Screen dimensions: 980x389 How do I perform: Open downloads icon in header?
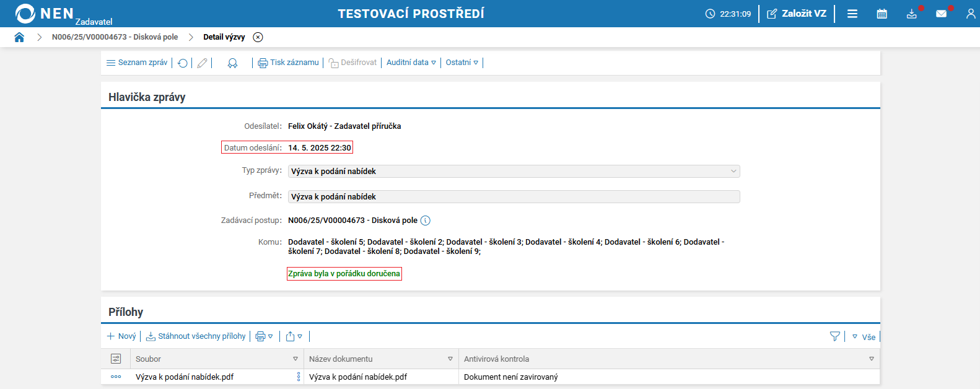pyautogui.click(x=912, y=14)
